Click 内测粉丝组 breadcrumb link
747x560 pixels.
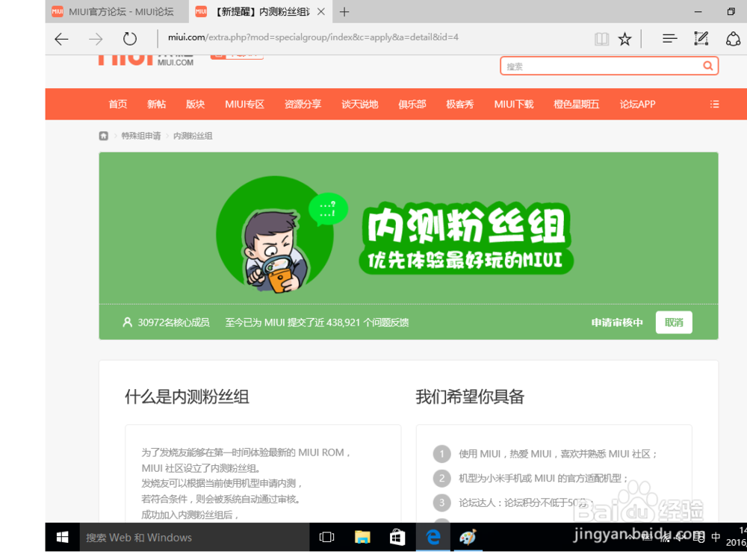(x=193, y=136)
